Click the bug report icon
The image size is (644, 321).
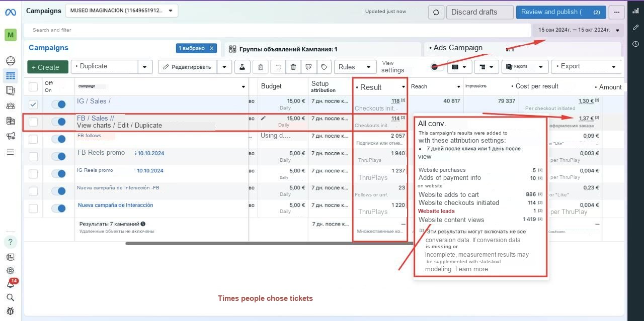11,311
